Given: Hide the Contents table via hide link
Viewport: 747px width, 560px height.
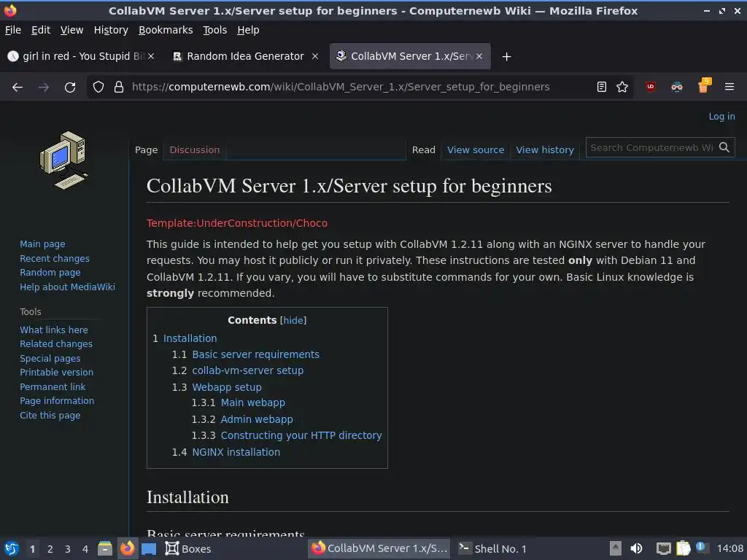Looking at the screenshot, I should tap(293, 321).
